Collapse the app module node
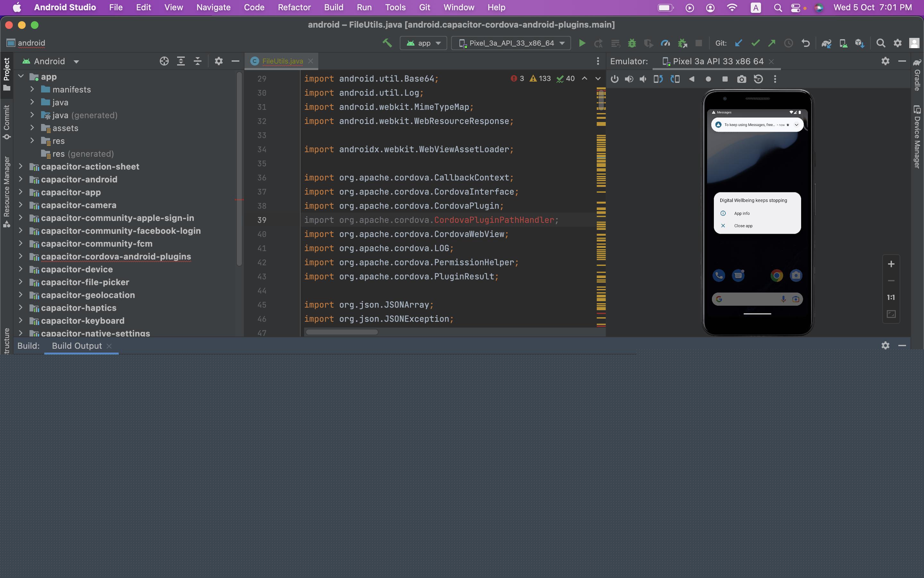 pyautogui.click(x=21, y=76)
